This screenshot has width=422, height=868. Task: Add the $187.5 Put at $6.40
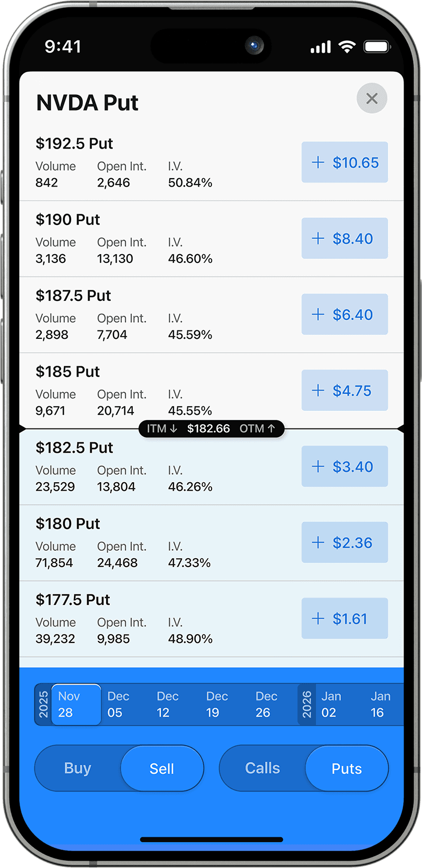(344, 314)
